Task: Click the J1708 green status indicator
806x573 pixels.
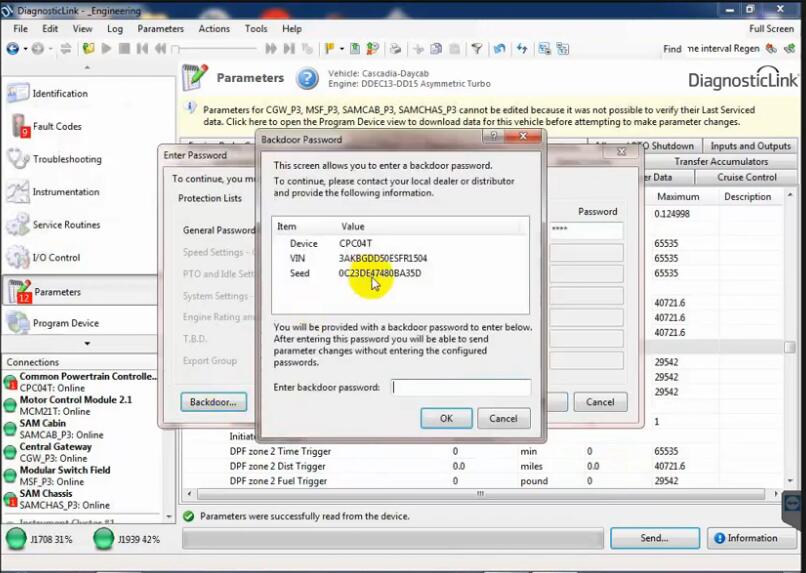Action: coord(16,539)
